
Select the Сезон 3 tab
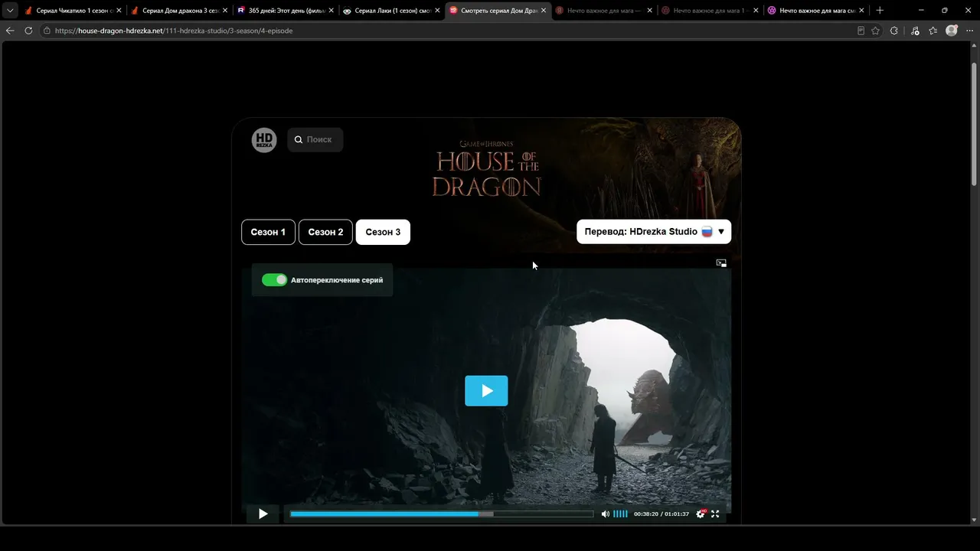[383, 232]
